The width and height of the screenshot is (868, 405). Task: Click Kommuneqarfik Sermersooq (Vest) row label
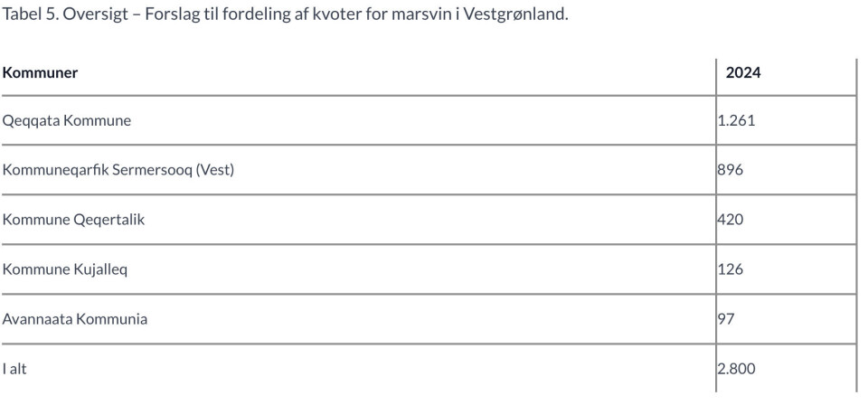pos(118,170)
